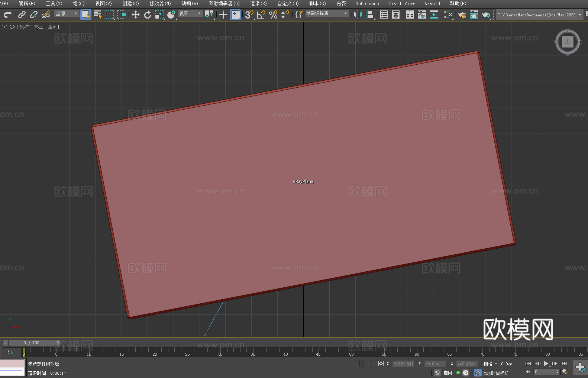Open the selection filter dropdown 全部
Screen dimensions: 588x378
click(67, 13)
